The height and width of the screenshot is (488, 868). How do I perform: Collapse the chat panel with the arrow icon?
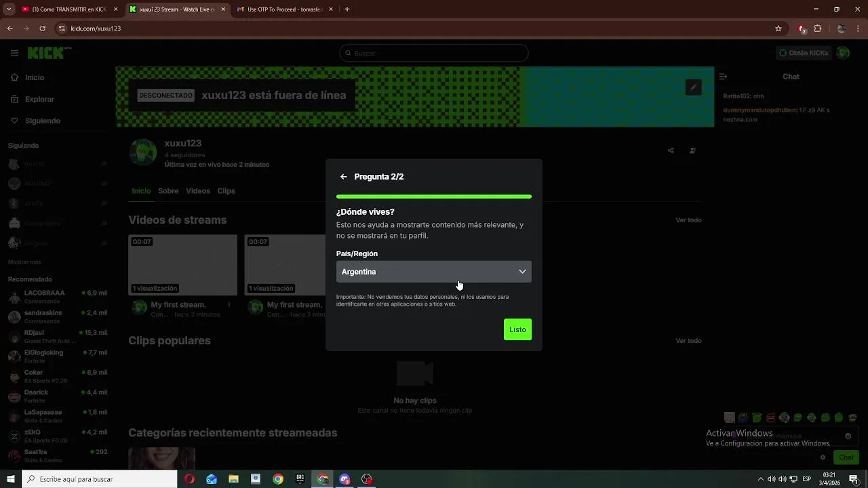tap(723, 77)
